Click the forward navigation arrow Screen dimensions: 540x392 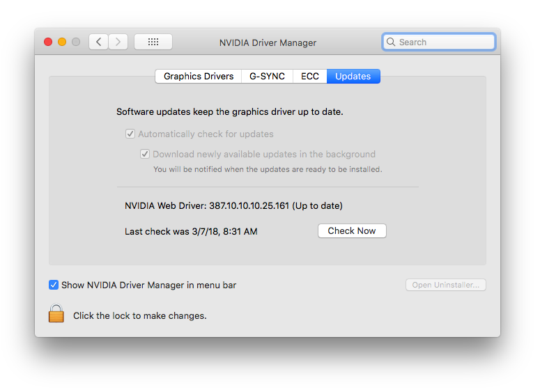118,42
